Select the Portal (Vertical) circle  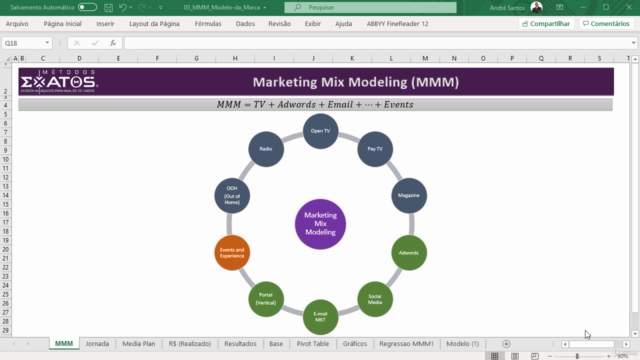(266, 299)
